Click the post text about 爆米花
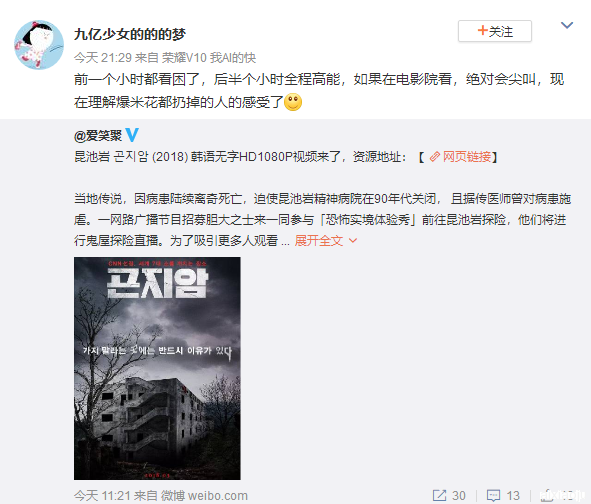Screen dimensions: 591x504 click(319, 90)
